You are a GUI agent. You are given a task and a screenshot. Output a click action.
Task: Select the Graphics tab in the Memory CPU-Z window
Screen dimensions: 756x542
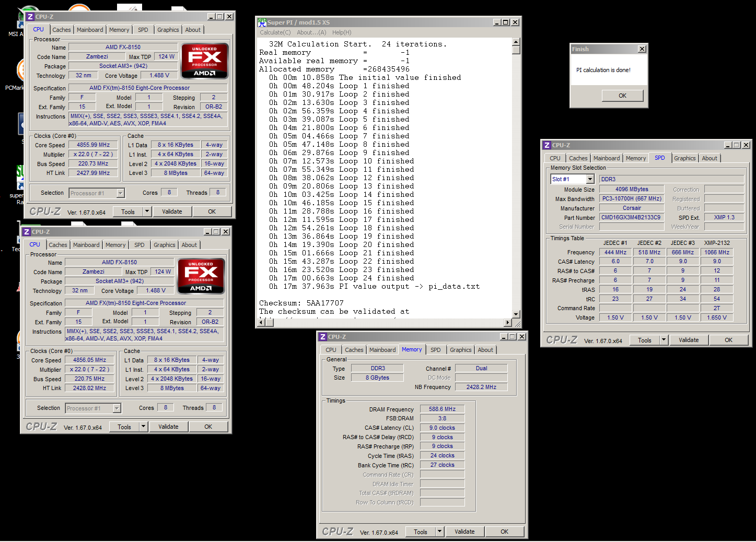(x=460, y=350)
